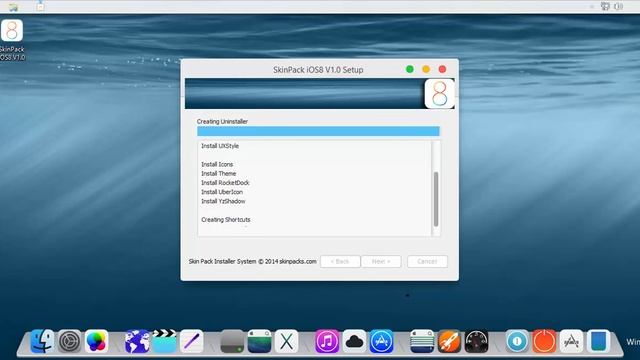Click the disabled Next button
This screenshot has height=360, width=640.
tap(381, 261)
